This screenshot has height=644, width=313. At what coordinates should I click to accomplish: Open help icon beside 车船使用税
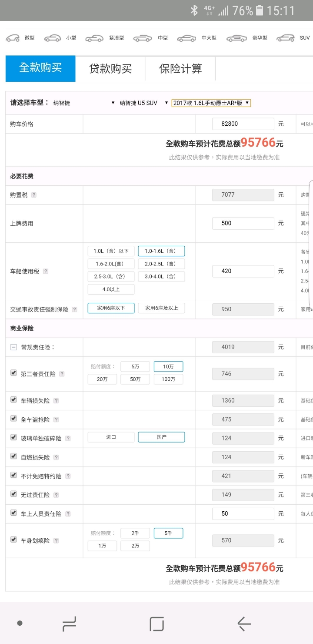click(46, 272)
